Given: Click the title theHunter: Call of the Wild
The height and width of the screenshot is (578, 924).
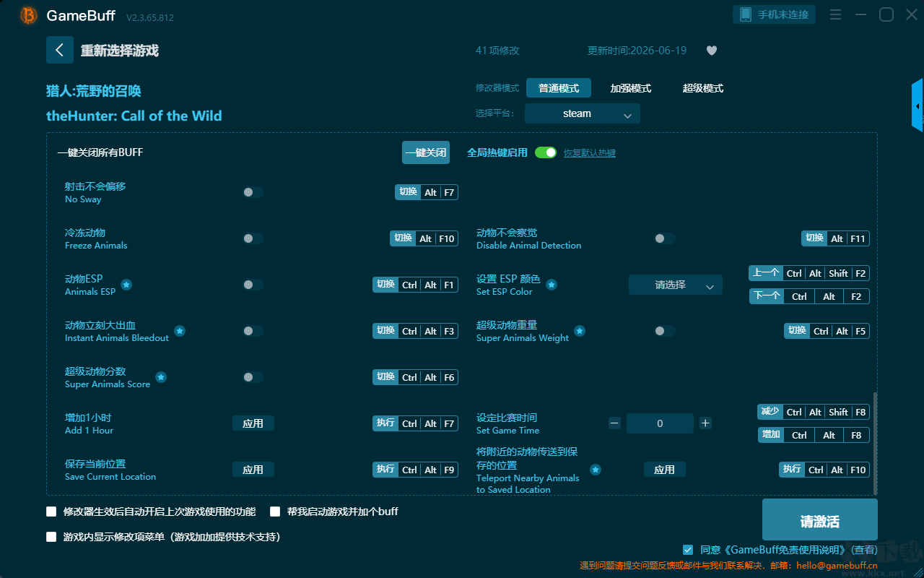Looking at the screenshot, I should pyautogui.click(x=134, y=116).
